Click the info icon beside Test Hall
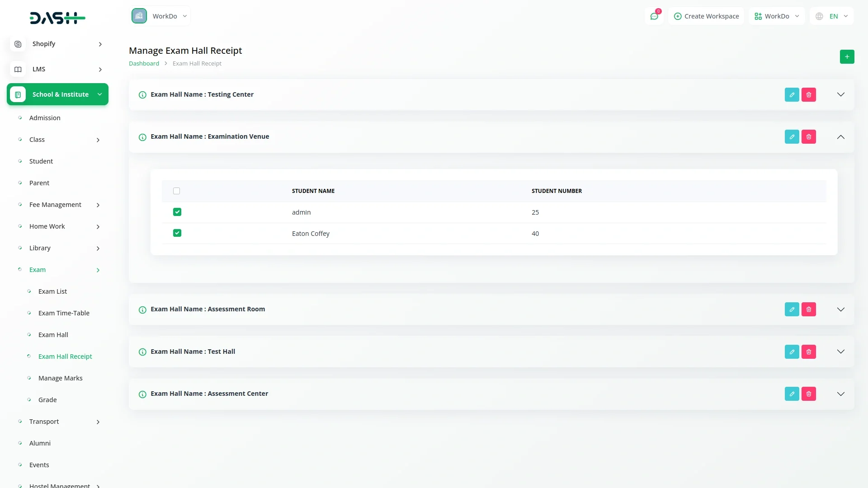868x488 pixels. 142,352
